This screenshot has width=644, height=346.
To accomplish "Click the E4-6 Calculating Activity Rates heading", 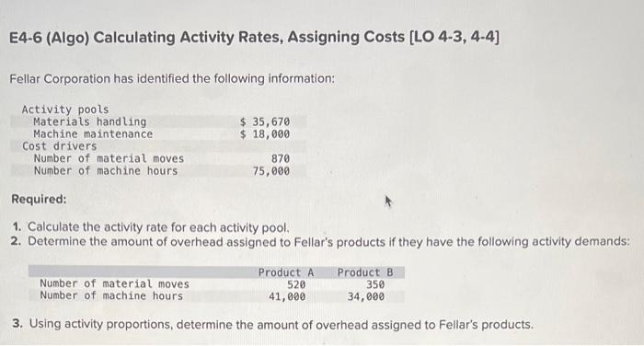I will pyautogui.click(x=254, y=38).
